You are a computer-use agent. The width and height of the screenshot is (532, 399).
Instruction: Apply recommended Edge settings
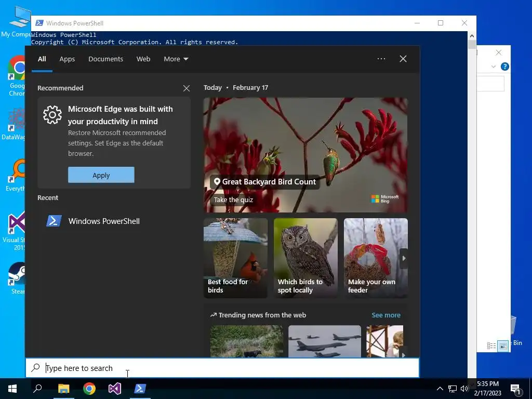[101, 175]
